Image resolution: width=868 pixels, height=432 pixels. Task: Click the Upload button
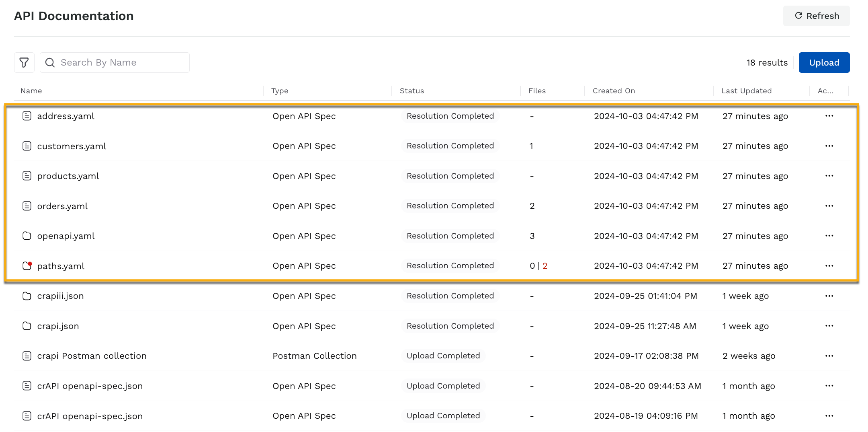pyautogui.click(x=824, y=62)
